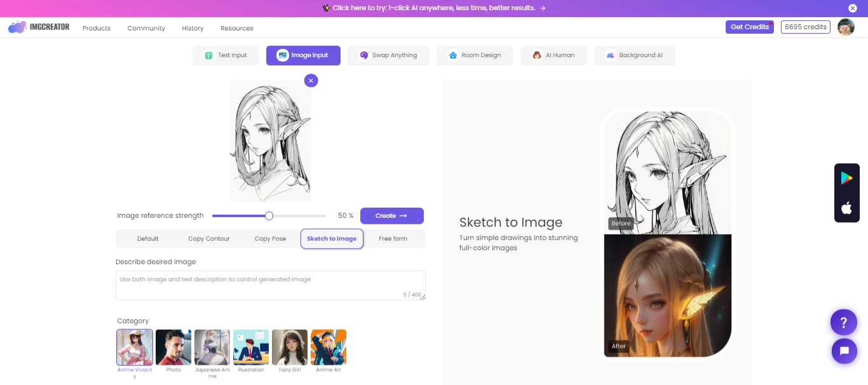Image resolution: width=868 pixels, height=385 pixels.
Task: Click the 0 / 400 character counter
Action: (x=412, y=295)
